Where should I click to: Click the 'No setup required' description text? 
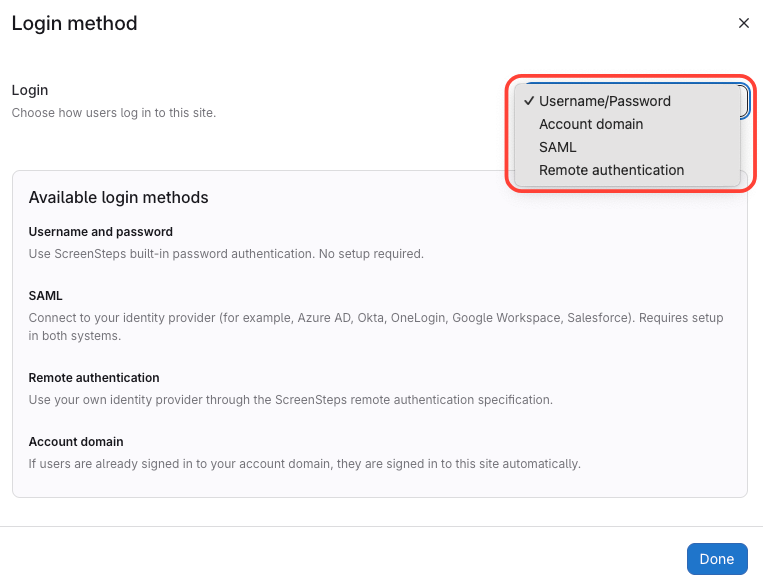(x=370, y=254)
